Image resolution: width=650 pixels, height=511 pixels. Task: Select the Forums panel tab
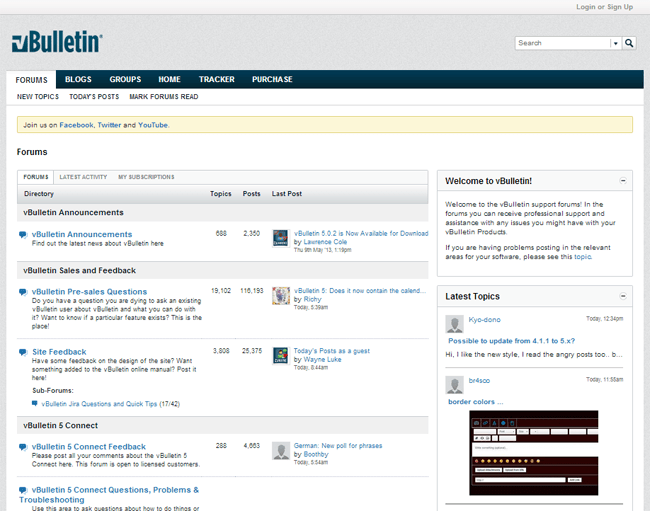[36, 177]
